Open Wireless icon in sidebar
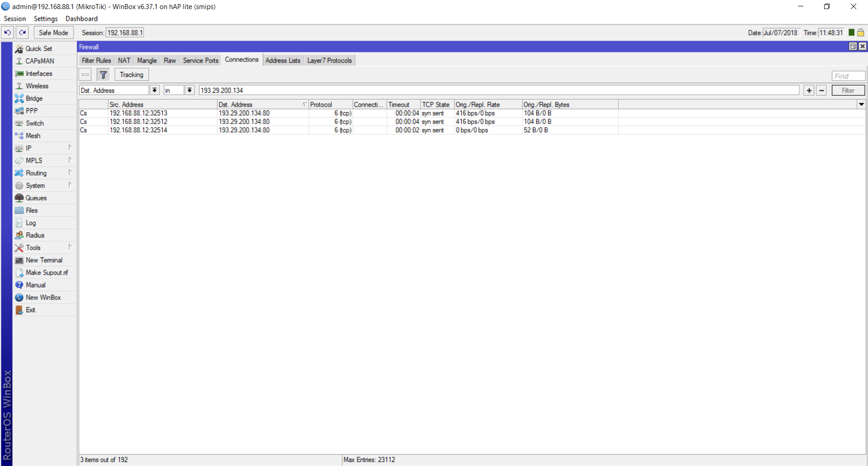This screenshot has height=466, width=868. pyautogui.click(x=19, y=86)
